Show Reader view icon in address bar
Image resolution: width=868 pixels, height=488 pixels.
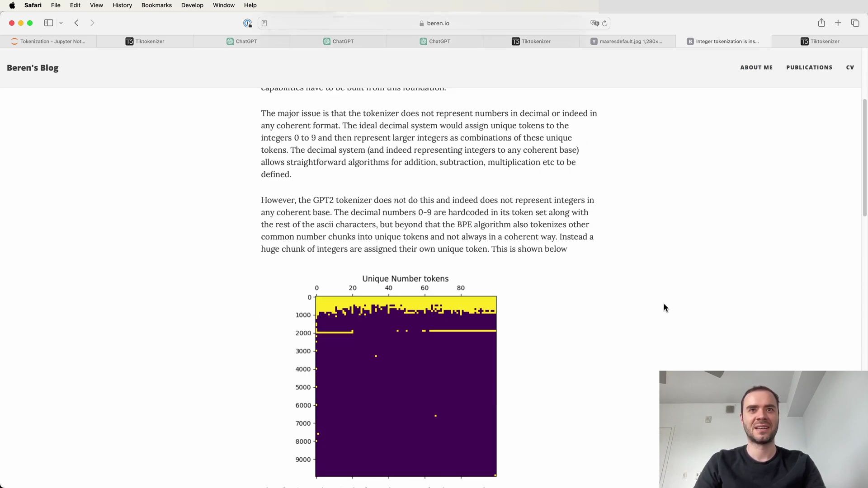tap(264, 23)
